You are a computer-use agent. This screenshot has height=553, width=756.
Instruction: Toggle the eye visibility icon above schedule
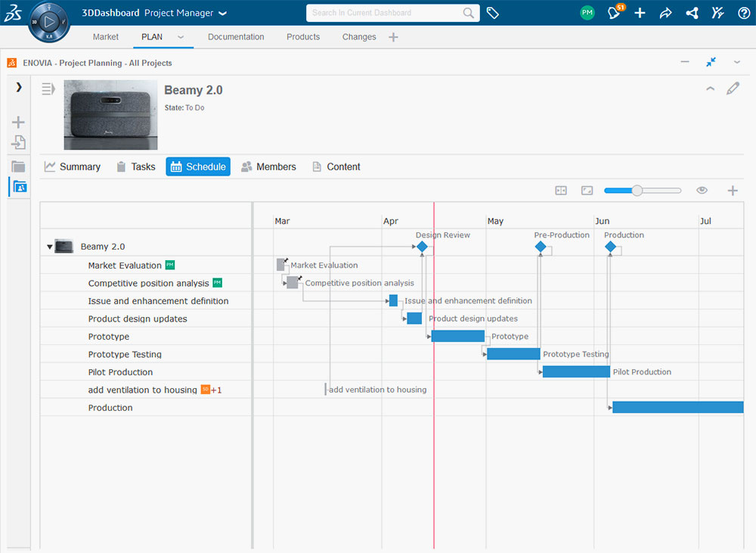click(x=702, y=191)
